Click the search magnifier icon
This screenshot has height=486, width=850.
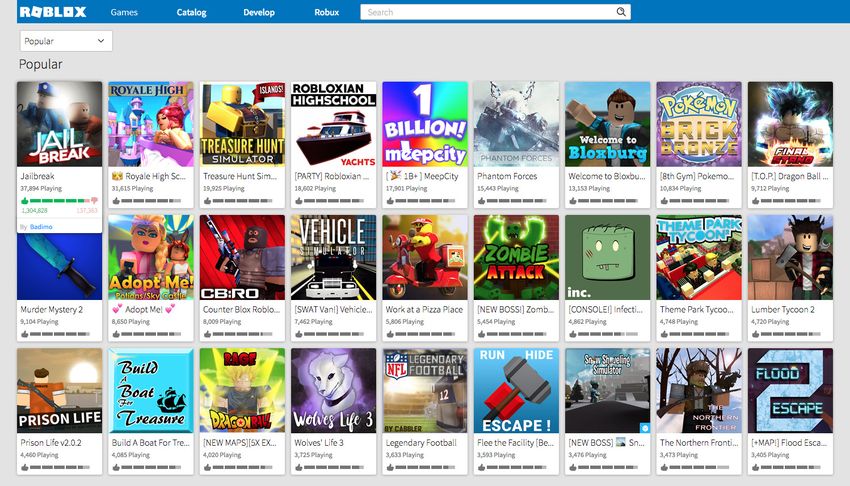[621, 11]
